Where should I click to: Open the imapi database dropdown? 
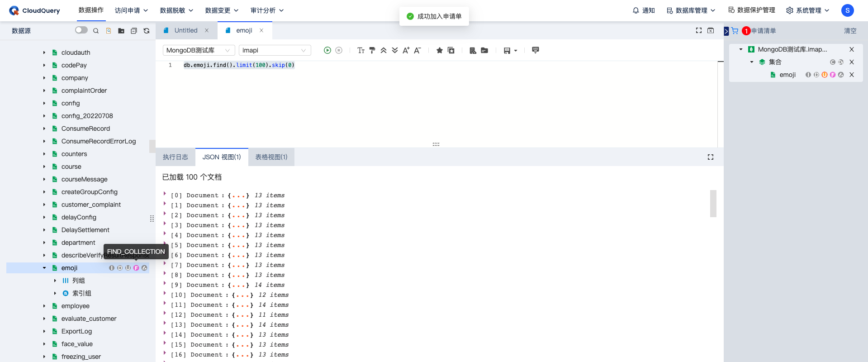point(275,50)
